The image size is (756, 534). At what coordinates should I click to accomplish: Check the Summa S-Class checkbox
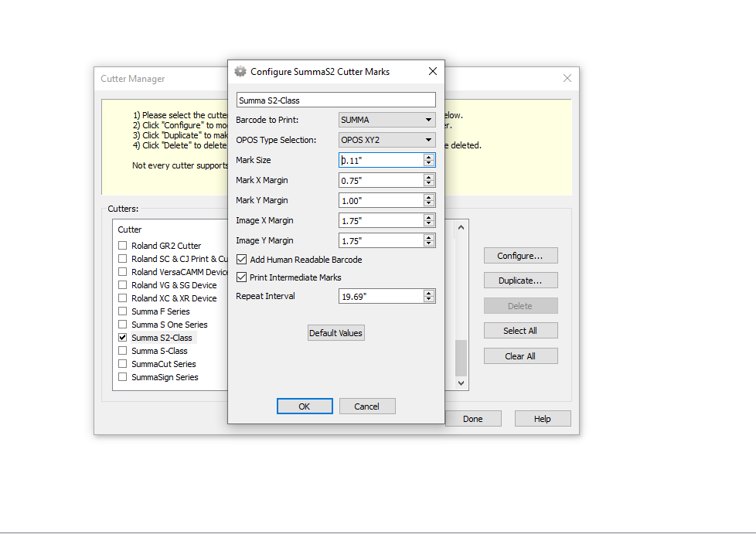coord(122,350)
